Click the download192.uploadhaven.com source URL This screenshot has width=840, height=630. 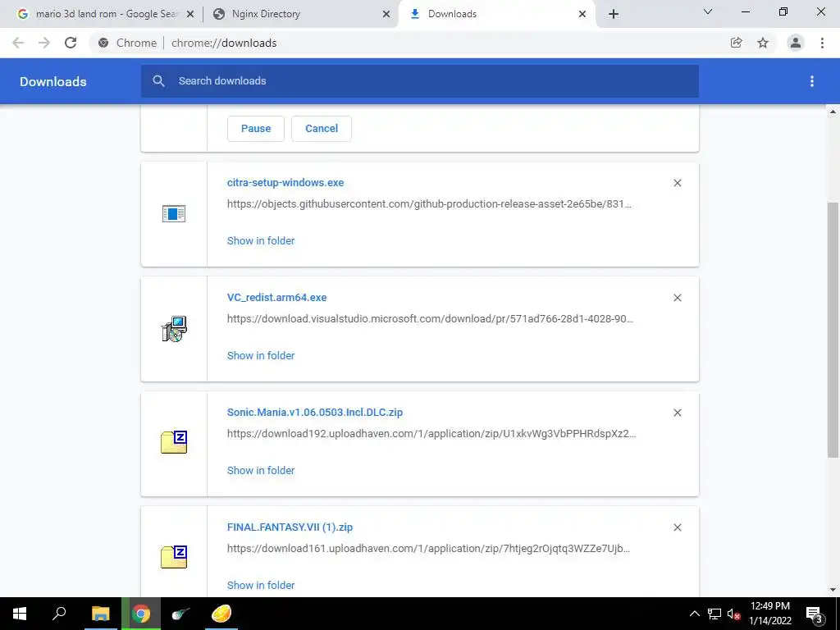point(431,433)
